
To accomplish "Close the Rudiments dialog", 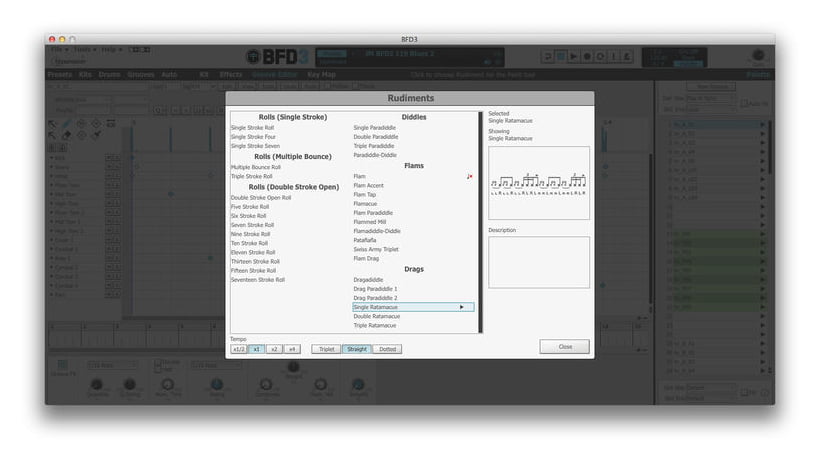I will click(x=565, y=347).
